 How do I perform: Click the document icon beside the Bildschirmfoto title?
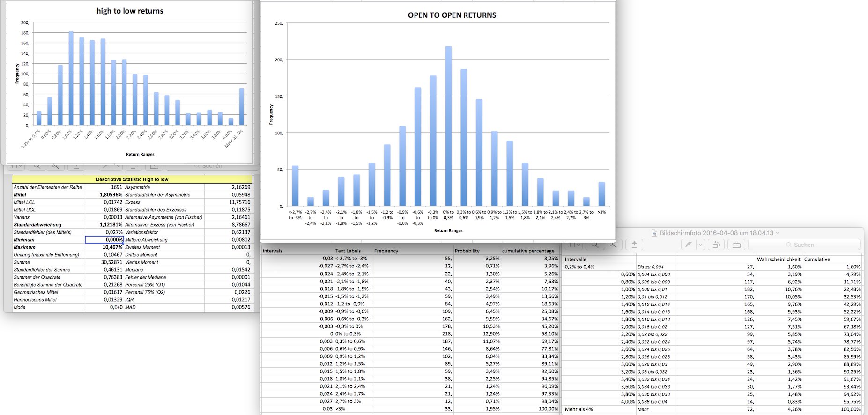click(654, 233)
